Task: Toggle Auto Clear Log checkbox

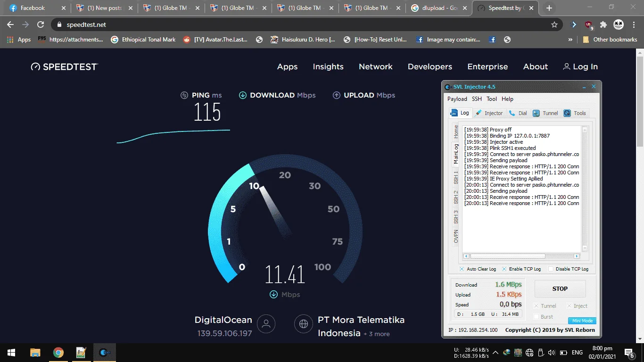Action: click(462, 269)
